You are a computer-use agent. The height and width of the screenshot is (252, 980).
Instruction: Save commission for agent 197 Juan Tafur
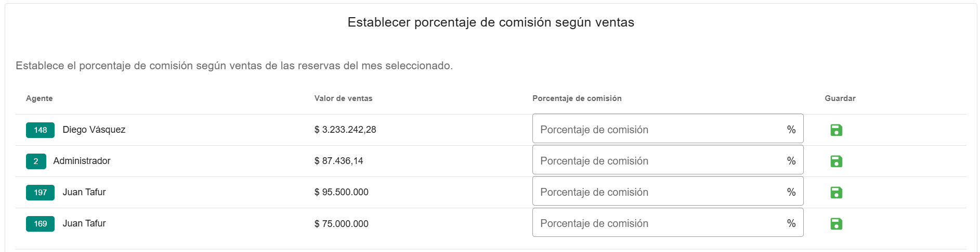pyautogui.click(x=836, y=193)
